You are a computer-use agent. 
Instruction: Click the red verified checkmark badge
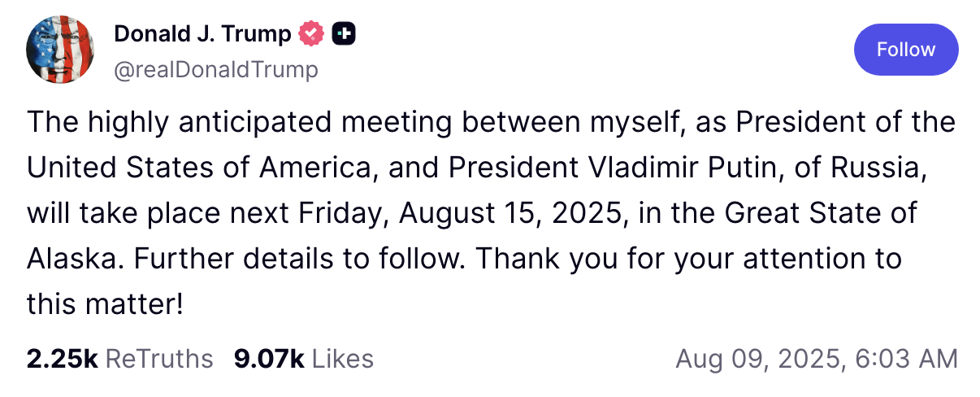[311, 34]
